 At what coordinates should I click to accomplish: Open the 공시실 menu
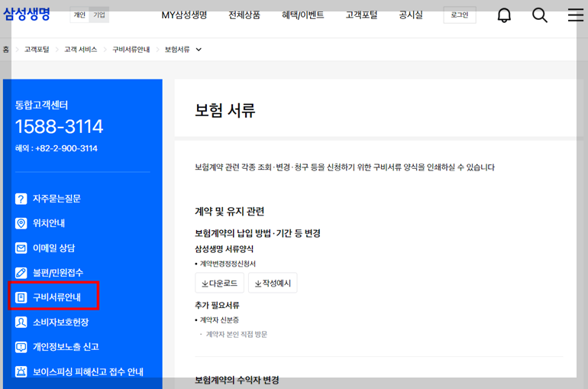pyautogui.click(x=411, y=15)
